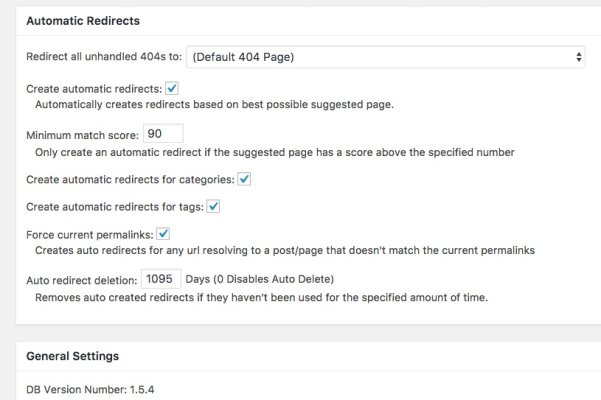Disable the Force current permalinks checkbox
Image resolution: width=601 pixels, height=400 pixels.
(x=163, y=234)
